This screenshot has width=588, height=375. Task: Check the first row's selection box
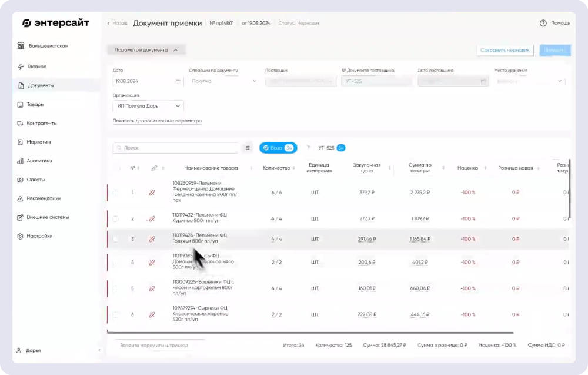tap(115, 192)
